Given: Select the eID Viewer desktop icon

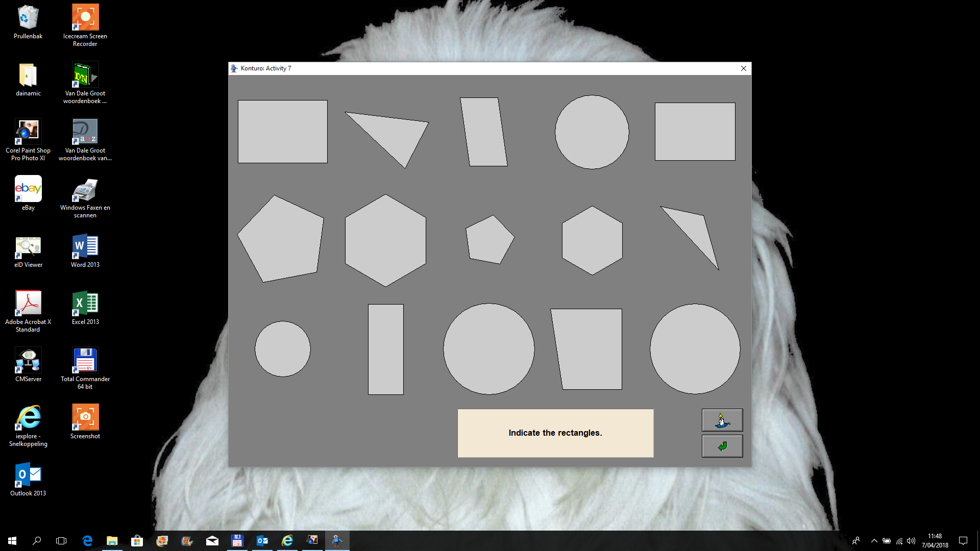Looking at the screenshot, I should [28, 252].
